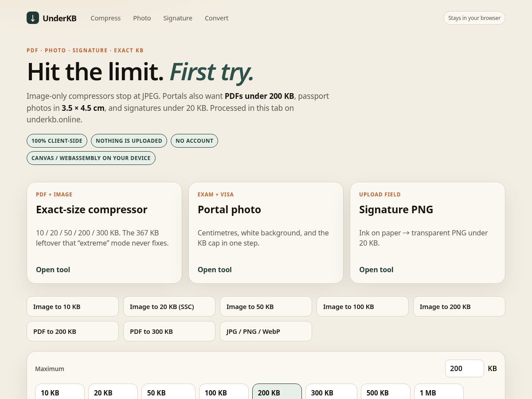
Task: Open the JPG / PNG / WebP converter
Action: [266, 331]
